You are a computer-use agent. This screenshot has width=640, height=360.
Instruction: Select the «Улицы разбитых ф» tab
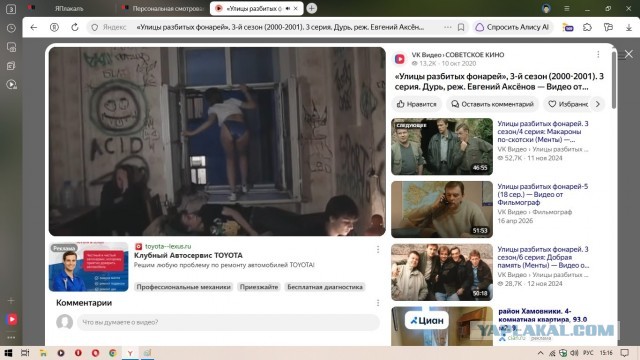coord(253,9)
